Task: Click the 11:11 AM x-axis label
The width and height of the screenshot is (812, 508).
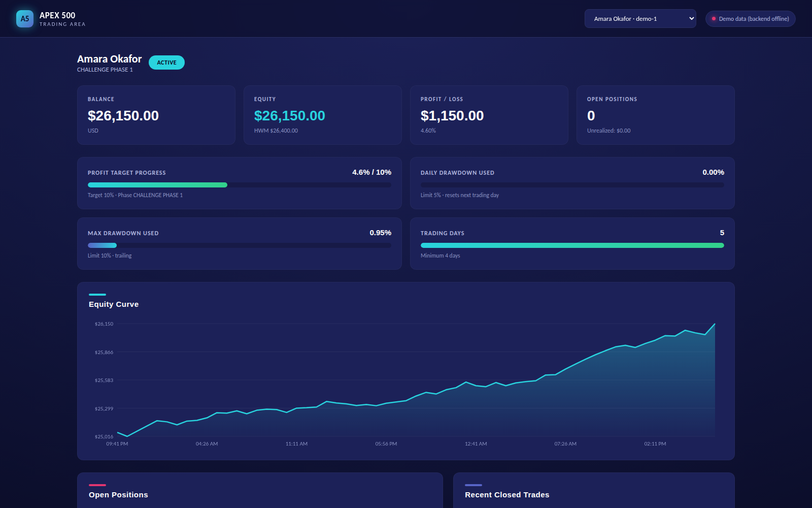Action: [296, 444]
